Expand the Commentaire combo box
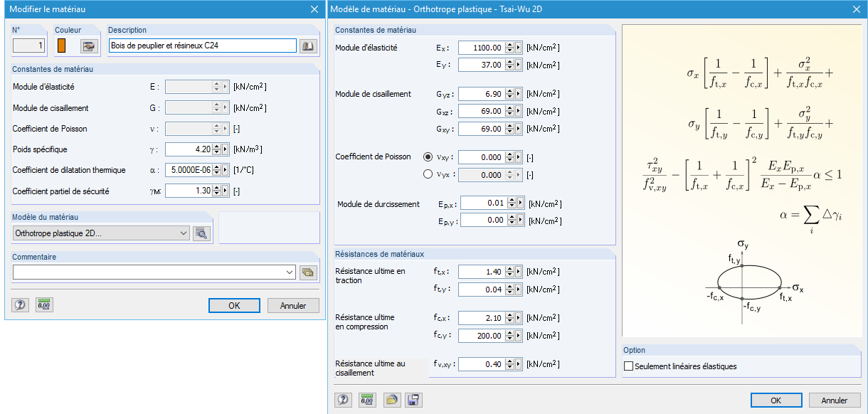The image size is (868, 414). coord(290,272)
